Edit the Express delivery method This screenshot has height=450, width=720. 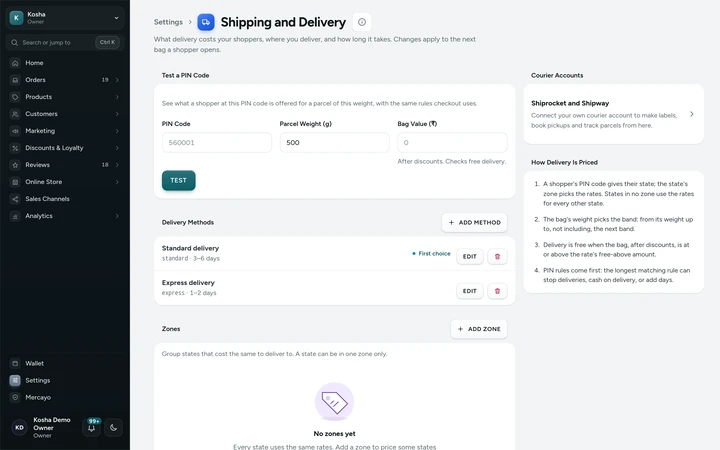[470, 291]
